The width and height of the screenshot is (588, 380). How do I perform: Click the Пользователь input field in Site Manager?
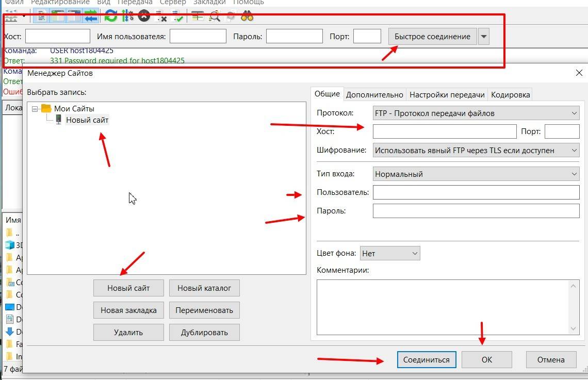click(476, 193)
